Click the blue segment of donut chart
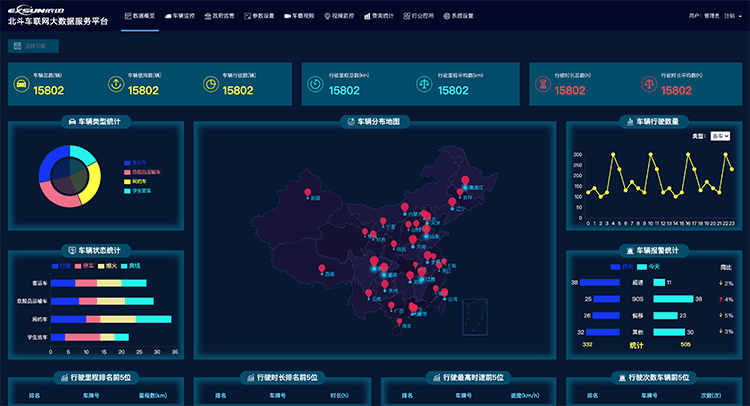Image resolution: width=750 pixels, height=406 pixels. [x=50, y=162]
